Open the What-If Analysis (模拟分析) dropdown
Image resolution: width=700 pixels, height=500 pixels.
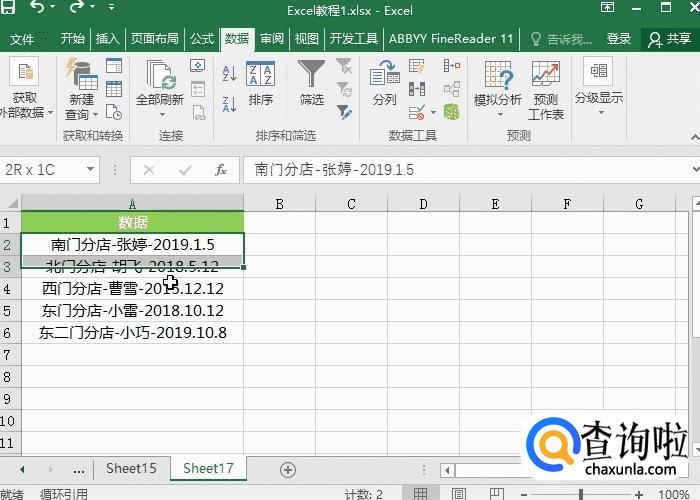point(497,88)
